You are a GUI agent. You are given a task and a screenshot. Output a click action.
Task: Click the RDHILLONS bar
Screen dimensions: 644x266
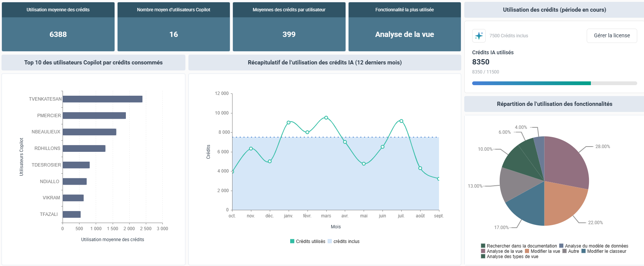[x=84, y=148]
